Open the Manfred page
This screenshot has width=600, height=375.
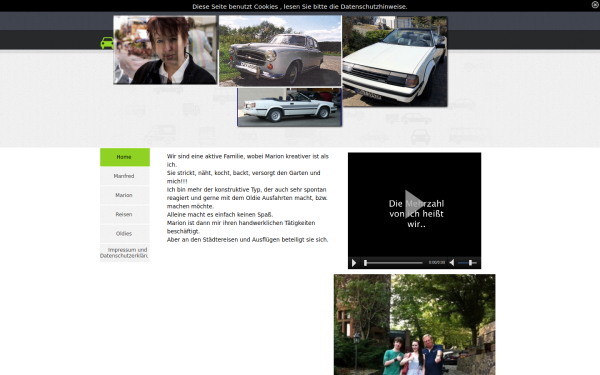[125, 176]
